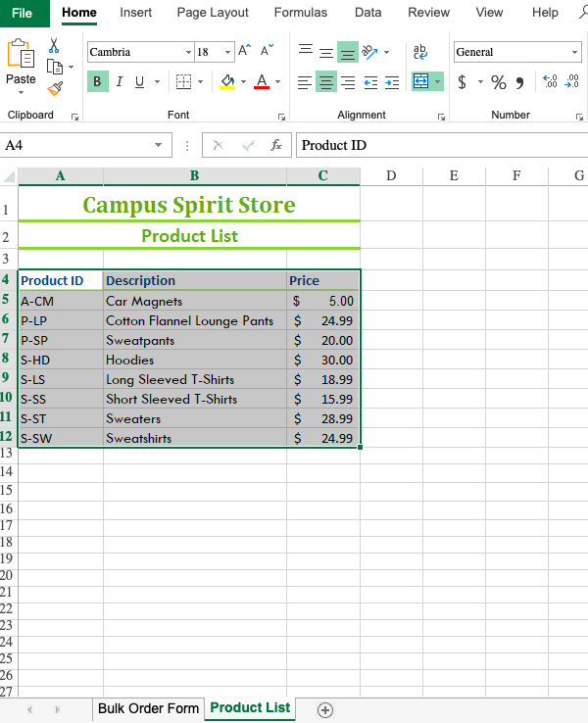
Task: Open the Paste options arrow
Action: point(21,92)
